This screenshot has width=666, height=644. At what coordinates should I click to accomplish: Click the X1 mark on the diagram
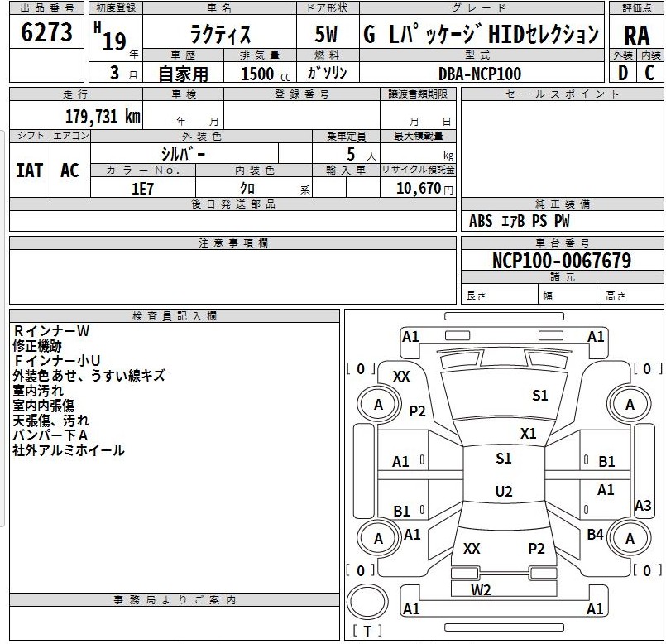point(529,434)
